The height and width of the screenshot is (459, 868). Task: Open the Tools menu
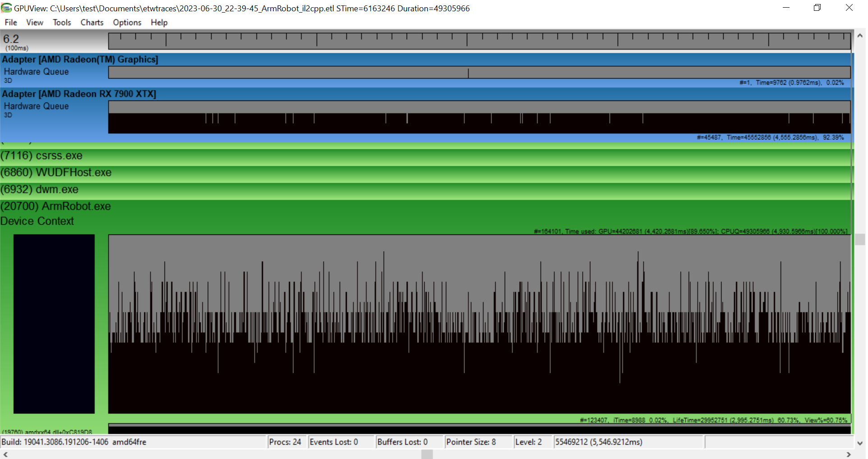pos(62,23)
